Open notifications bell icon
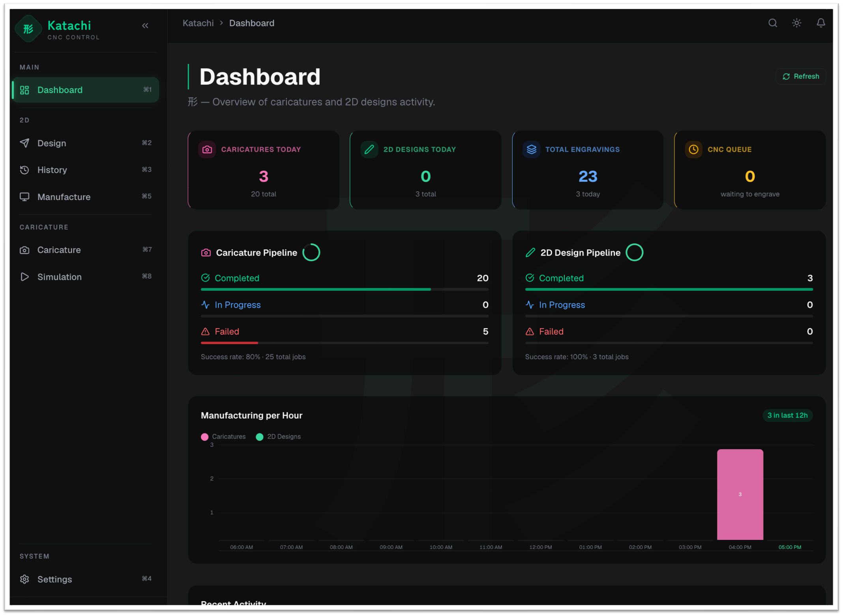This screenshot has height=616, width=843. pyautogui.click(x=821, y=23)
